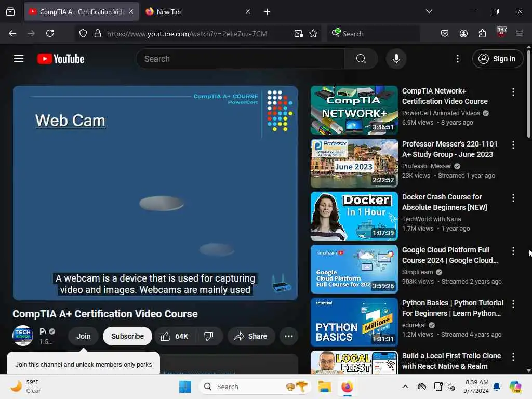Screen dimensions: 532x399
Task: Open options menu for Professor Messer video
Action: coord(513,145)
